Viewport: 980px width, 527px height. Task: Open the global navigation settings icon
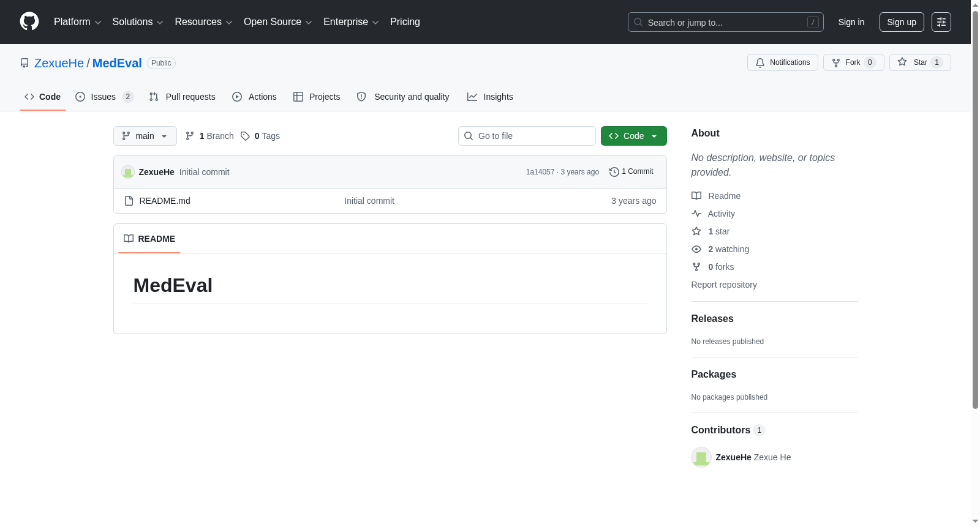point(941,22)
